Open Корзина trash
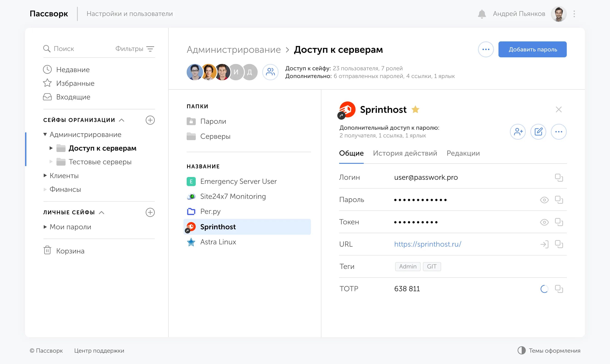 [64, 251]
